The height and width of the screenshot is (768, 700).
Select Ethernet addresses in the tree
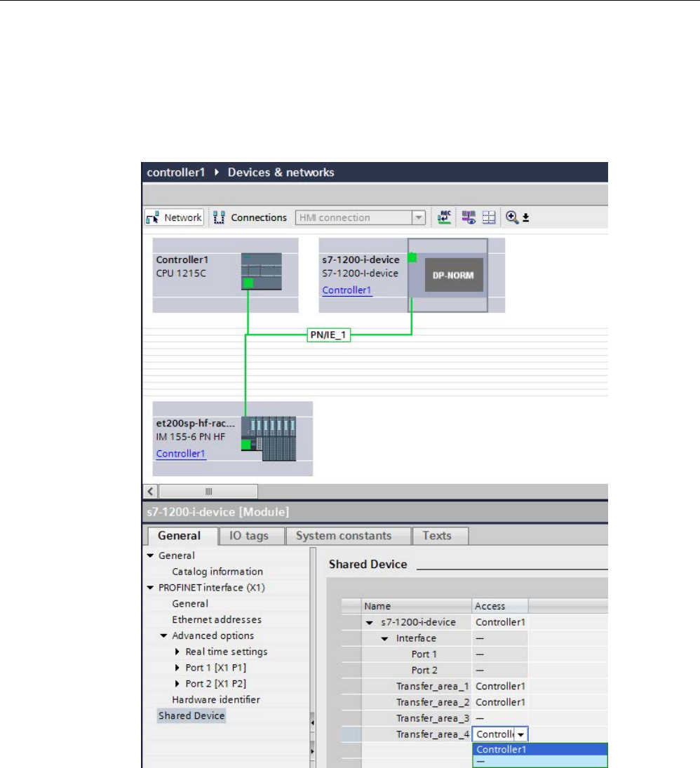(217, 619)
